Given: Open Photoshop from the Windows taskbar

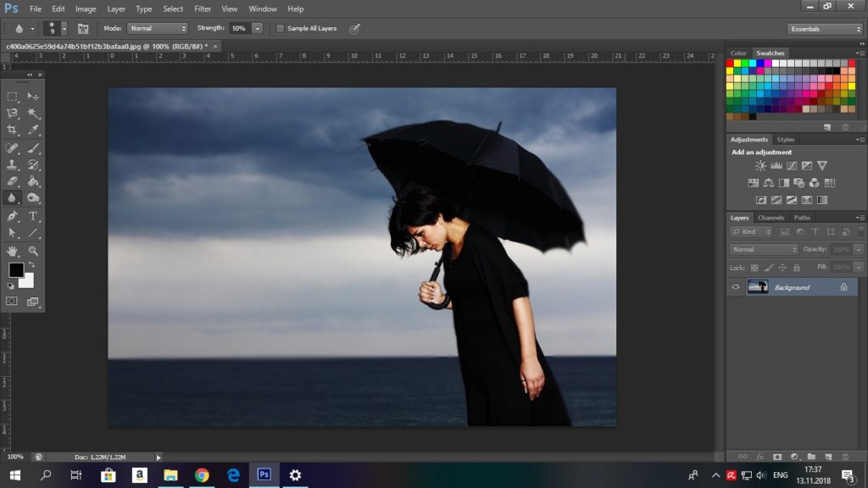Looking at the screenshot, I should point(264,474).
